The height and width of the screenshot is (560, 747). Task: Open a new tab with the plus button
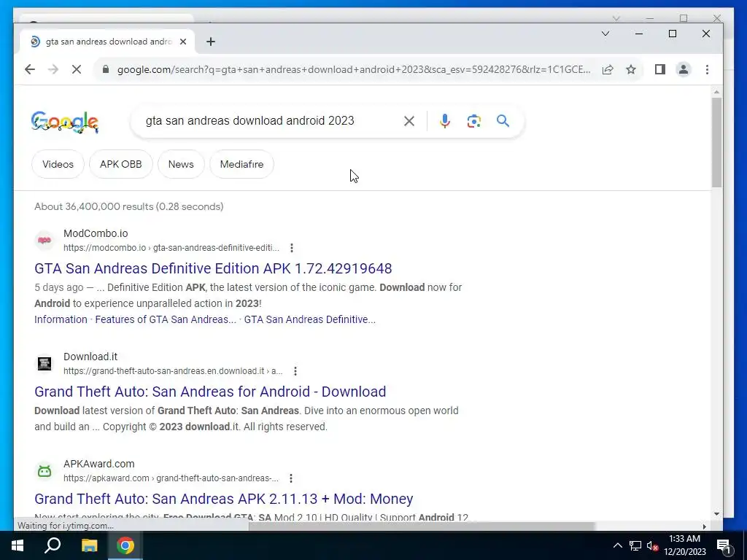211,42
